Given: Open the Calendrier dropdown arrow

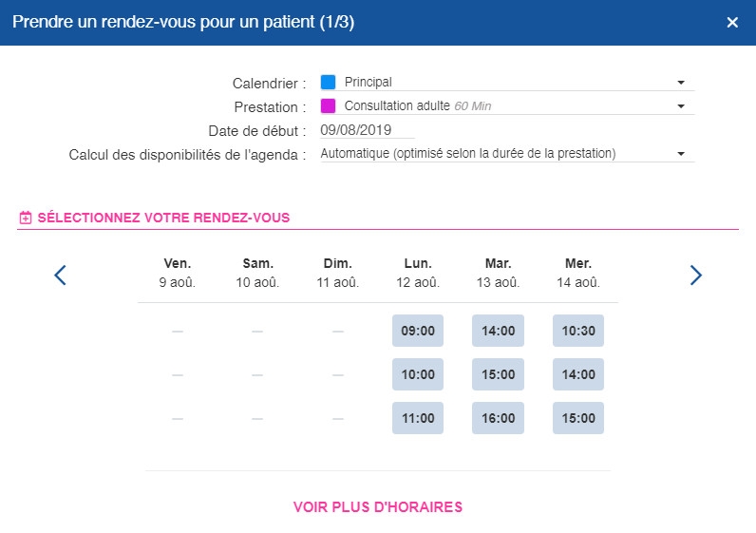Looking at the screenshot, I should [x=681, y=83].
